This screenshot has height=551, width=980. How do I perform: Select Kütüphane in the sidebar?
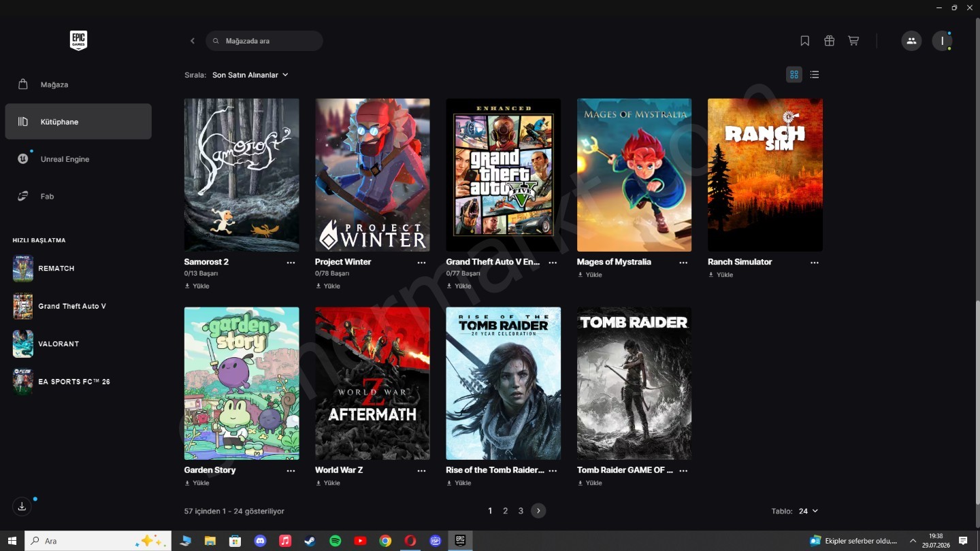[x=78, y=122]
